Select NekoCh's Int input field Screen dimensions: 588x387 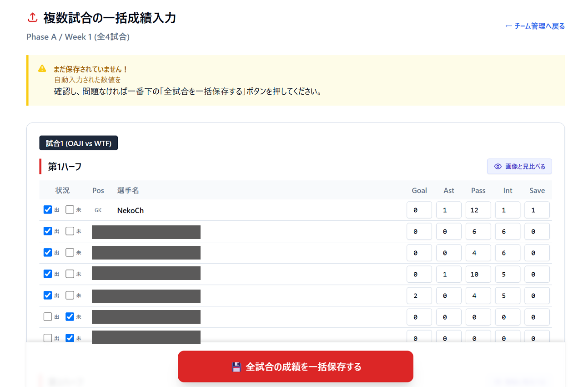[x=508, y=210]
